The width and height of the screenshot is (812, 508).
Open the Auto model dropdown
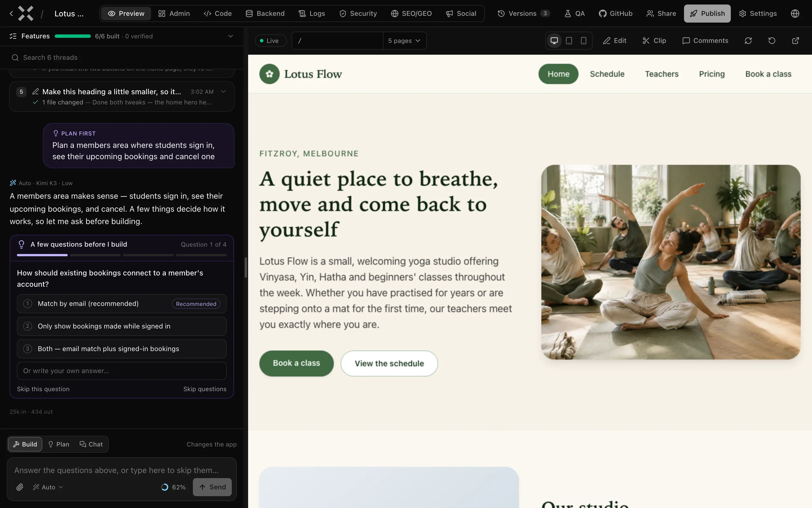[x=48, y=487]
